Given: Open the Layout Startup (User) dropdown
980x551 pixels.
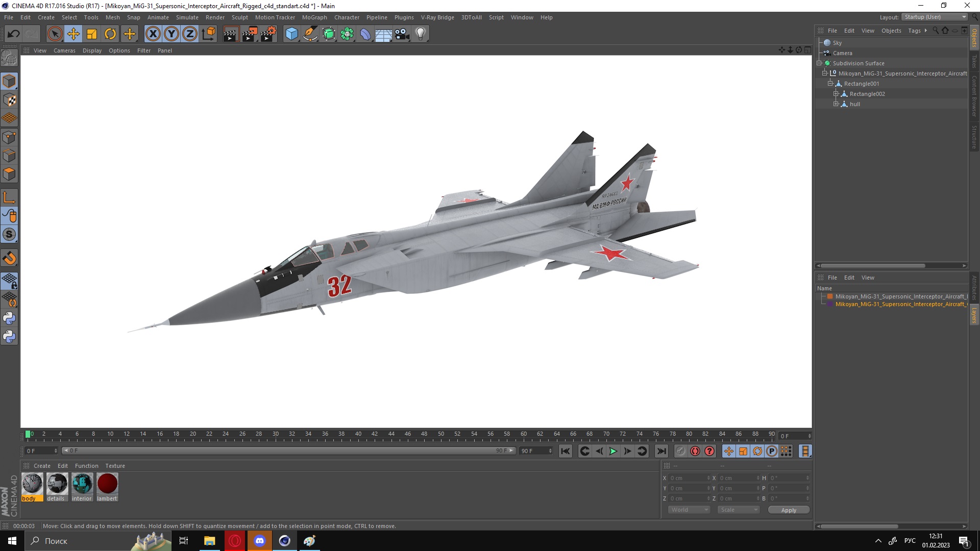Looking at the screenshot, I should (935, 17).
